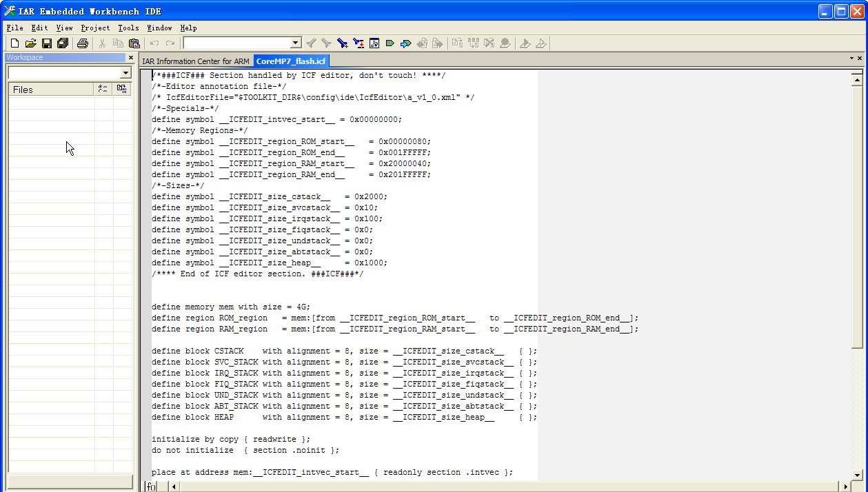Create a new document with the New icon
This screenshot has height=492, width=868.
tap(14, 43)
